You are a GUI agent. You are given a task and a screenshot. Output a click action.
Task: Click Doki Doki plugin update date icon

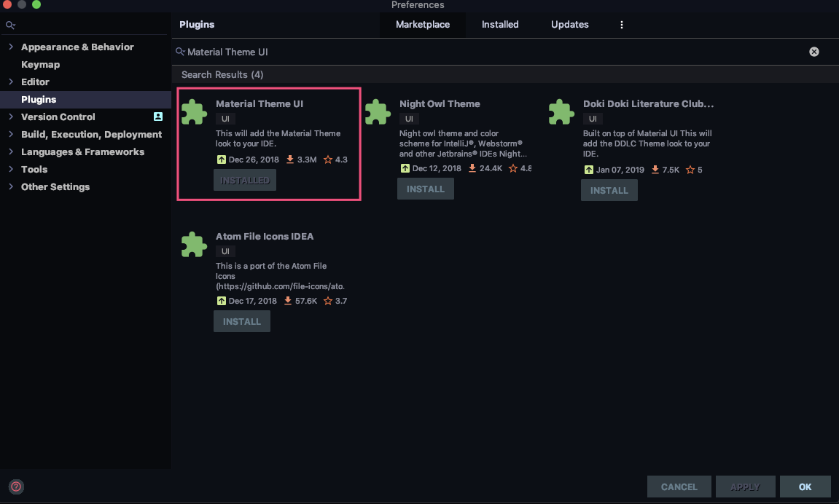pyautogui.click(x=588, y=170)
